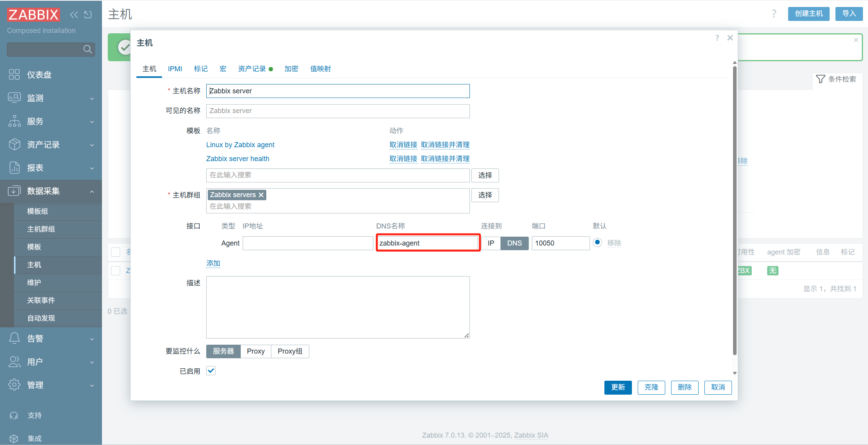The width and height of the screenshot is (868, 445).
Task: Click the 更新 button
Action: (x=618, y=387)
